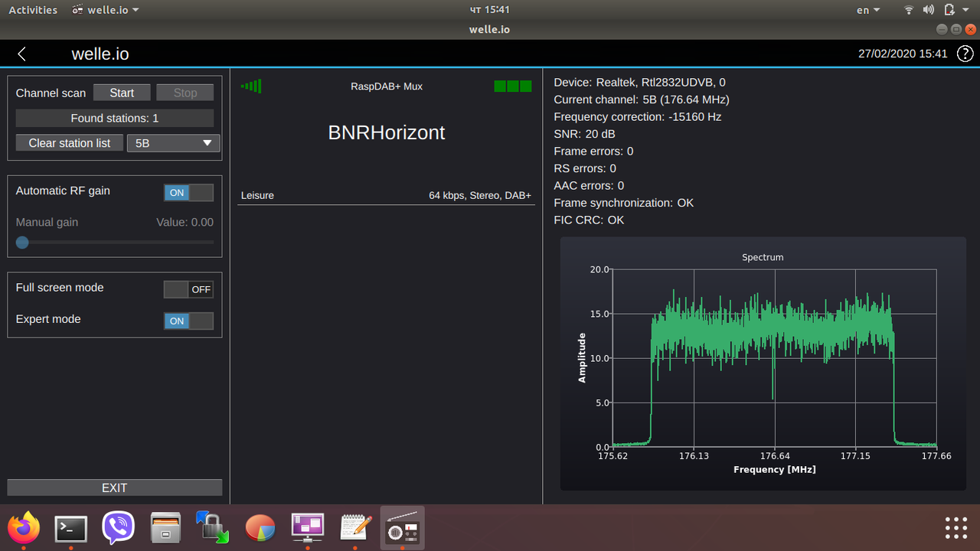Click the RaspDAB+ Mux ensemble label
This screenshot has height=551, width=980.
tap(387, 86)
